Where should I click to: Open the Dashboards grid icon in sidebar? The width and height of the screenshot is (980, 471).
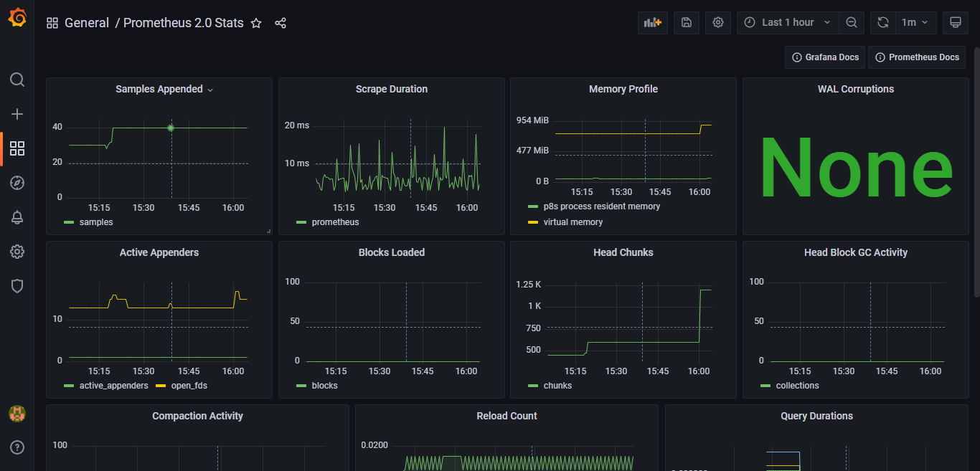click(17, 148)
